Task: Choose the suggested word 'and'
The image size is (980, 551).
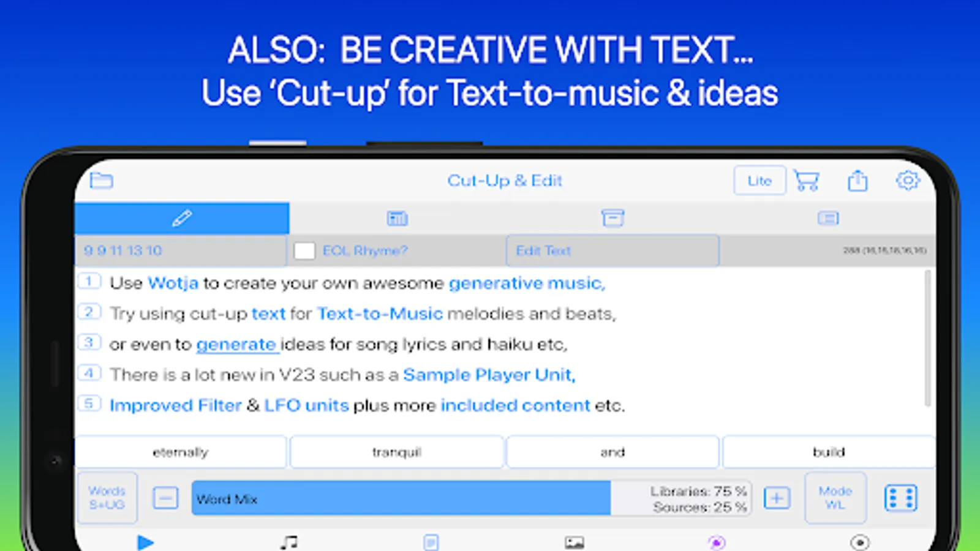Action: click(x=612, y=452)
